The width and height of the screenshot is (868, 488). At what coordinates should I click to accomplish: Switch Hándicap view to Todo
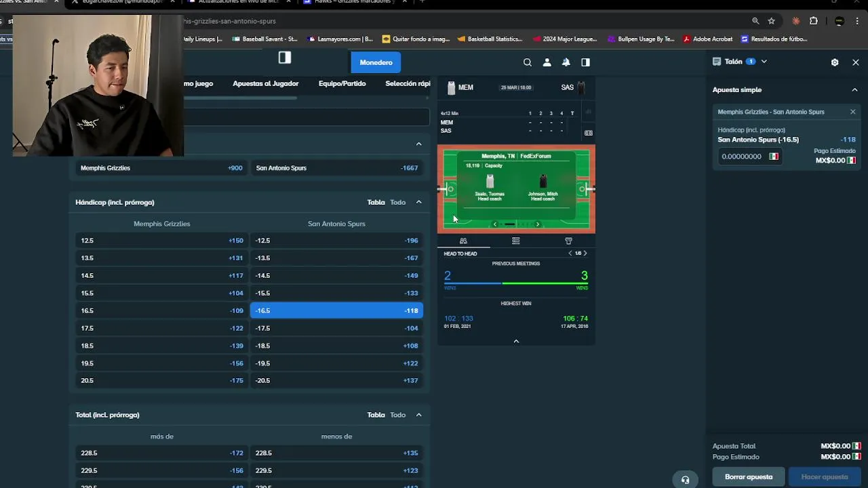click(x=397, y=202)
